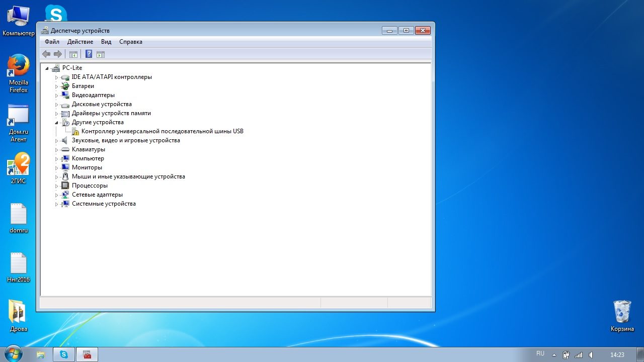Expand the Видеоадаптеры category
Viewport: 644px width, 362px height.
[57, 95]
